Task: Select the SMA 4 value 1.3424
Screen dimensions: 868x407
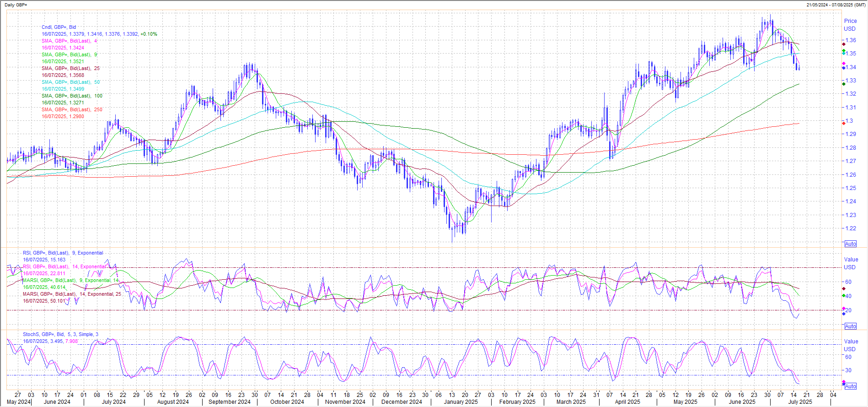Action: (77, 48)
